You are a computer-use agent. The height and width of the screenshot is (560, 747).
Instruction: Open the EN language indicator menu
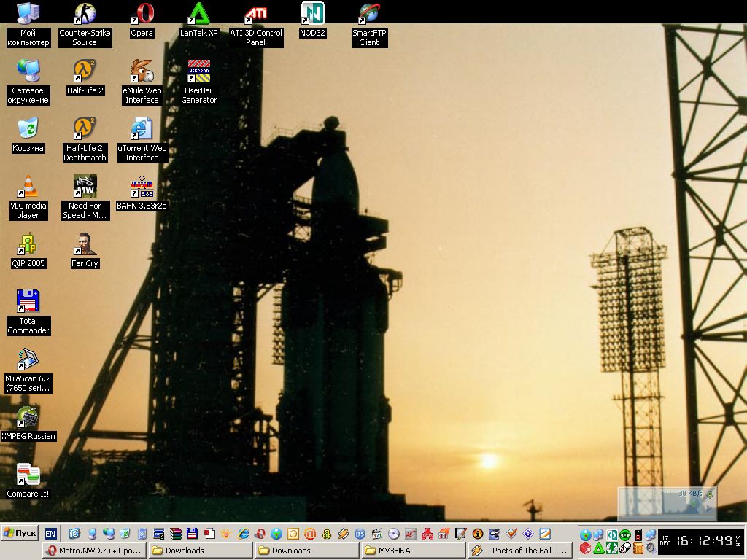[x=50, y=533]
